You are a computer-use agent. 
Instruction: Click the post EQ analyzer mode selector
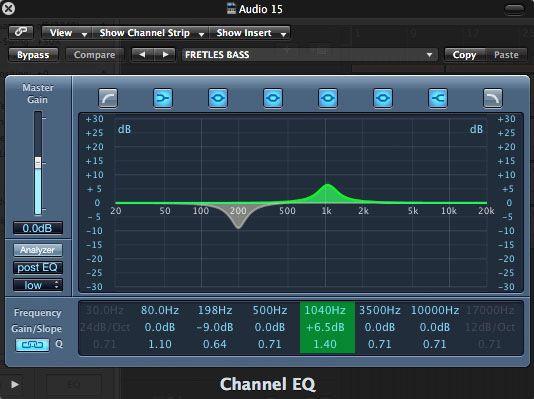point(38,268)
